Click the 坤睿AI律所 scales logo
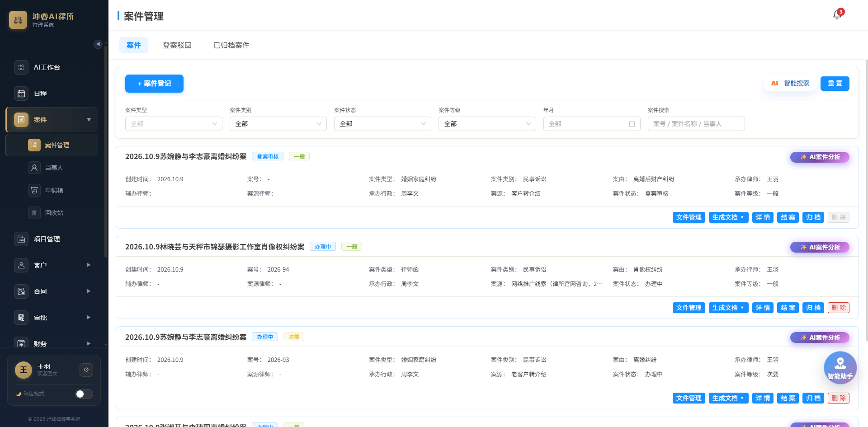This screenshot has height=427, width=868. (18, 20)
